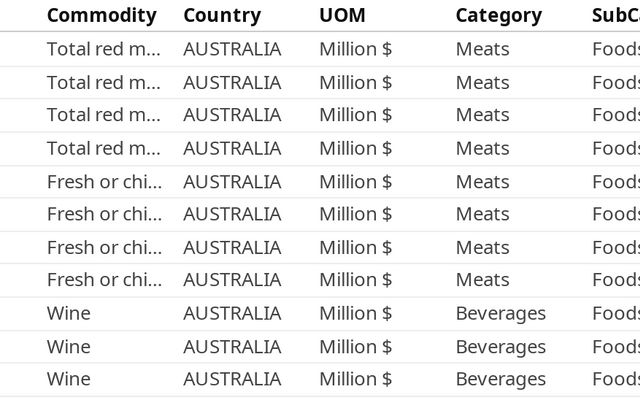Select Million $ in the first row
Image resolution: width=640 pixels, height=400 pixels.
[356, 49]
